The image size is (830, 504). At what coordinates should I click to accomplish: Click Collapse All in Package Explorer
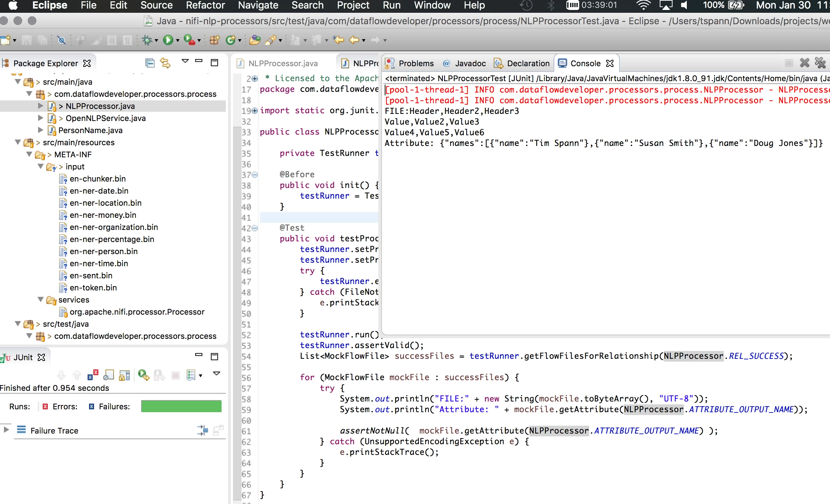pyautogui.click(x=150, y=63)
